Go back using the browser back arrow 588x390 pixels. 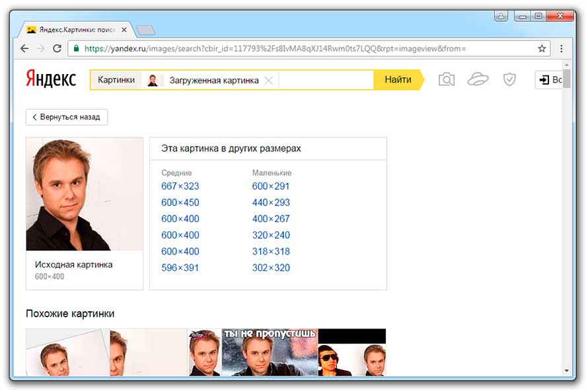point(24,49)
